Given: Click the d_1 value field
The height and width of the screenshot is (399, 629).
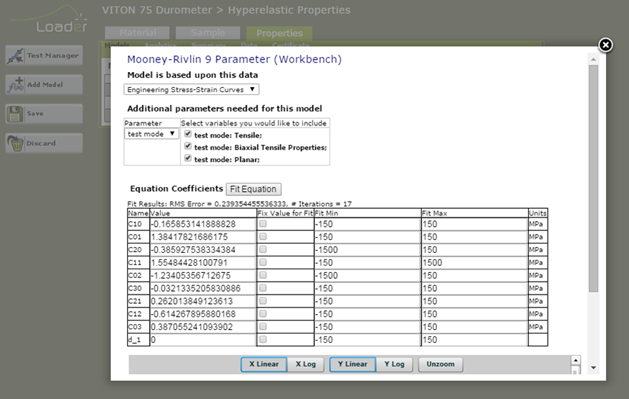Looking at the screenshot, I should (203, 340).
